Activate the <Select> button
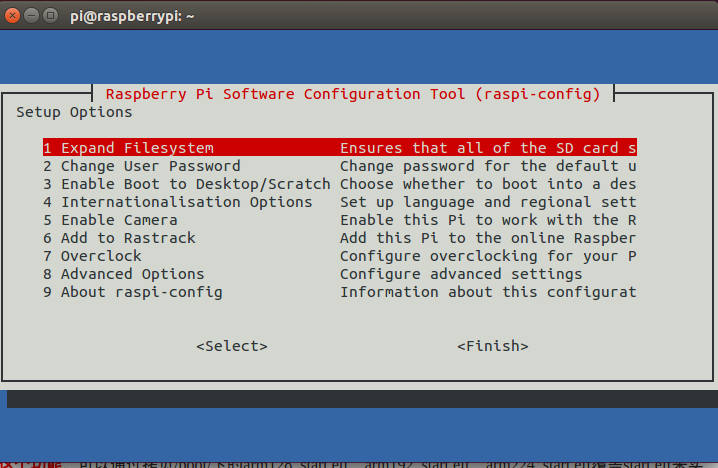This screenshot has width=718, height=468. click(x=232, y=346)
